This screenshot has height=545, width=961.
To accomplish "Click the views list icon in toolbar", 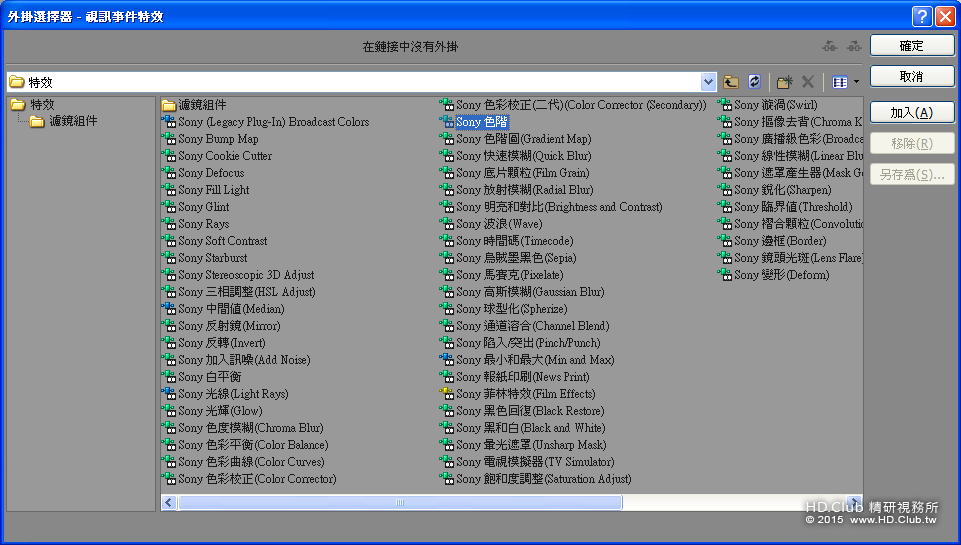I will [840, 82].
